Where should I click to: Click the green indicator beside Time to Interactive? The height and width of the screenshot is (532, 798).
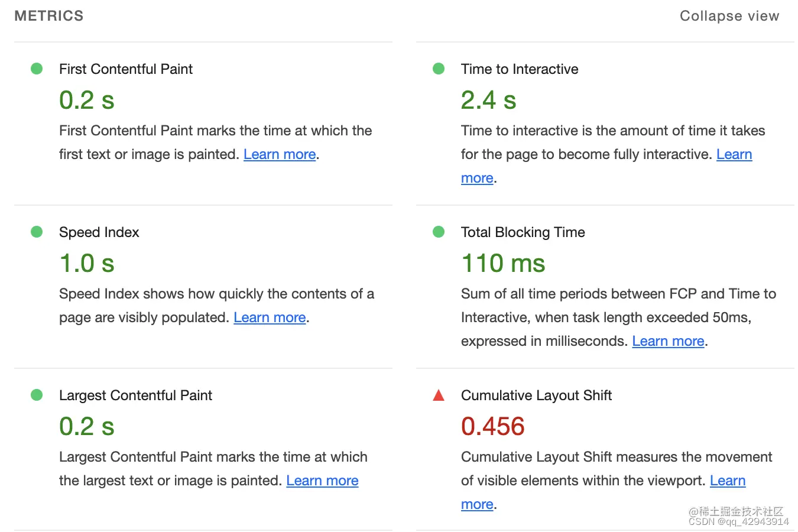coord(439,69)
